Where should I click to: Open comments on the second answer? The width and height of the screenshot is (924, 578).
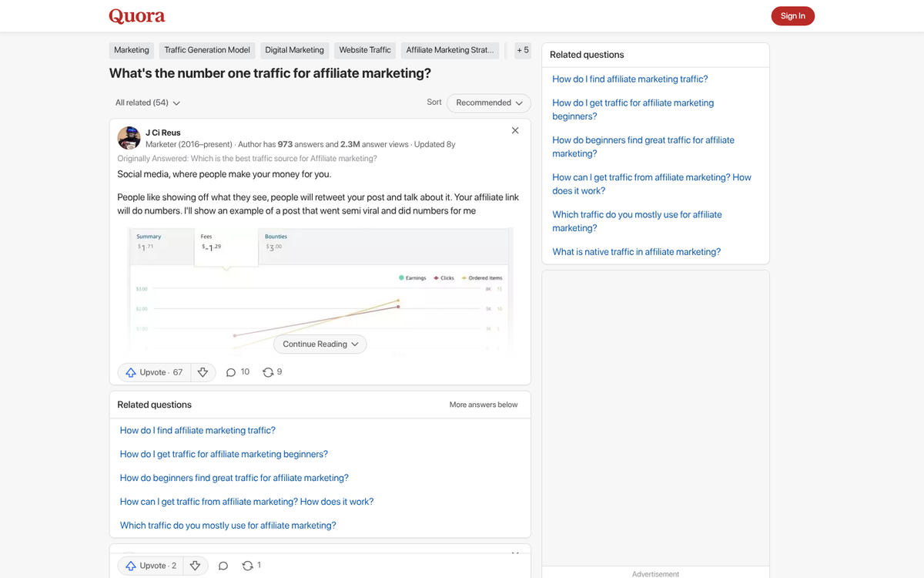[x=223, y=565]
